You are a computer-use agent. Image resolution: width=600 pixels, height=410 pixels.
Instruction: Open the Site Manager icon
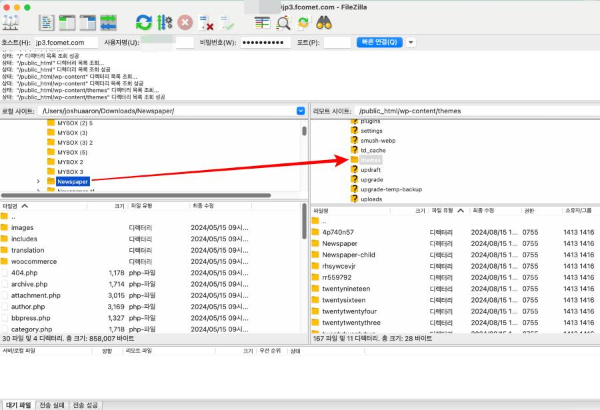[10, 23]
